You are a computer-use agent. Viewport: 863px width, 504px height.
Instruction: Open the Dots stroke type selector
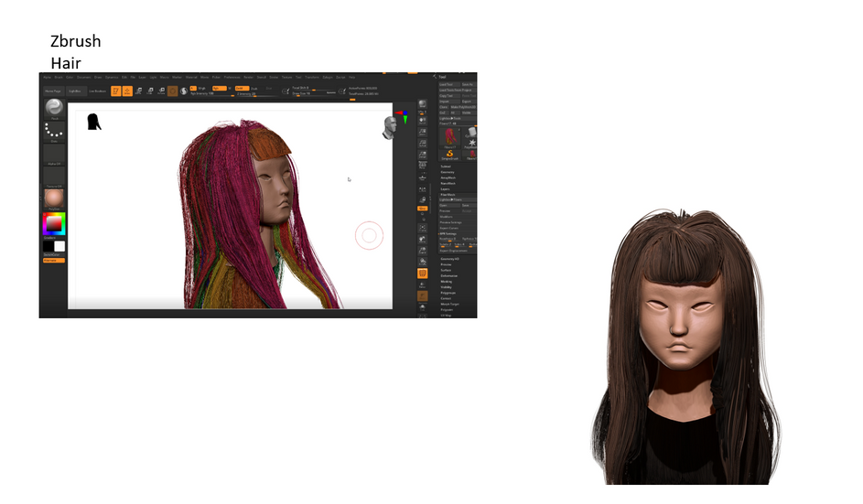pos(54,132)
